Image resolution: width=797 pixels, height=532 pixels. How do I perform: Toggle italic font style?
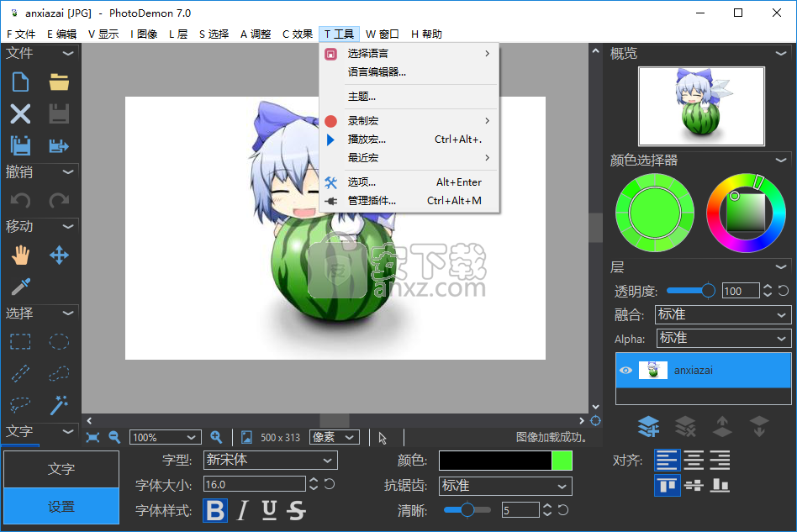click(243, 511)
